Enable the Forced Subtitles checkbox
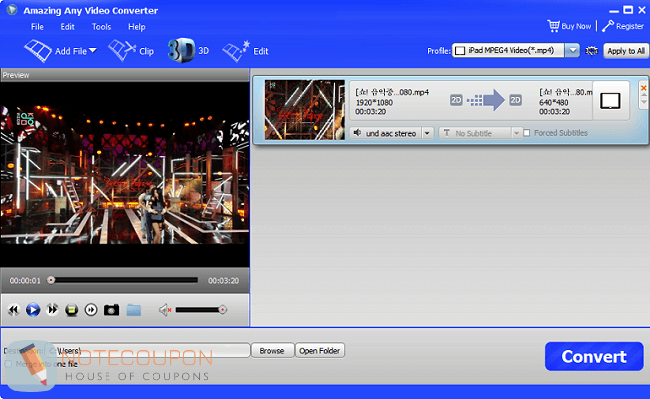Image resolution: width=650 pixels, height=399 pixels. click(526, 133)
